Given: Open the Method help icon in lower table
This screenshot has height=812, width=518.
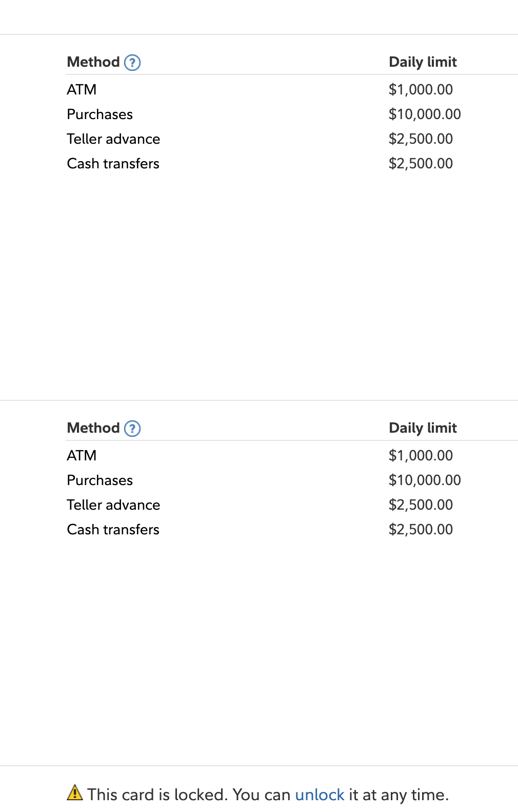Looking at the screenshot, I should [x=132, y=429].
